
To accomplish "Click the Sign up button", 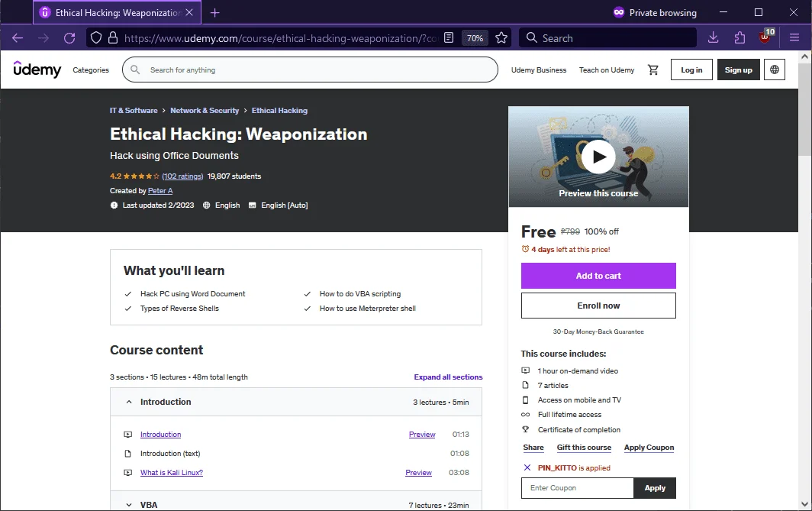I will pyautogui.click(x=738, y=70).
